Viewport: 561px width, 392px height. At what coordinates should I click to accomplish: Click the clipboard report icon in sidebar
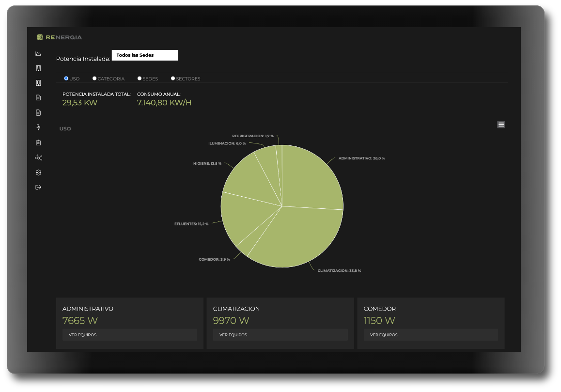pos(38,142)
